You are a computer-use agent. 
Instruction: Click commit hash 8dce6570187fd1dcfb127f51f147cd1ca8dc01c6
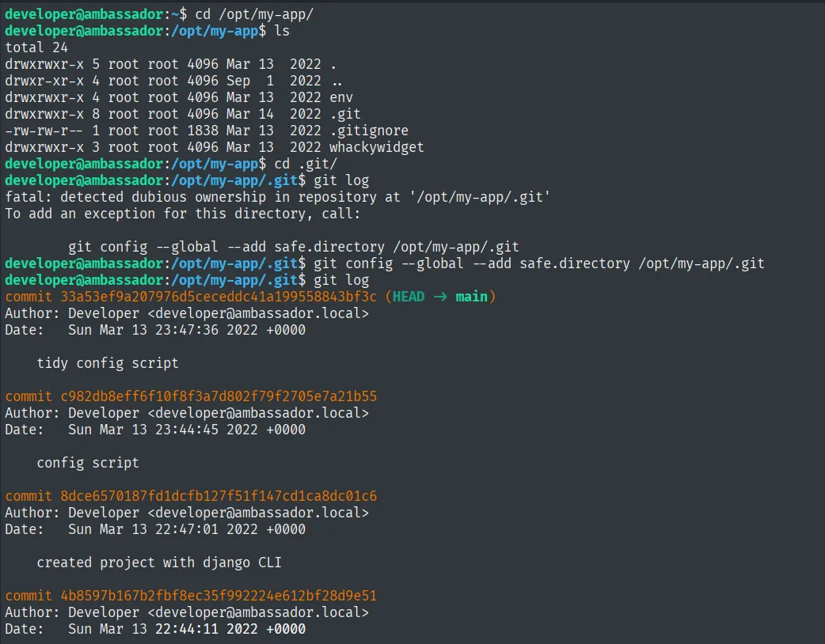(x=219, y=496)
